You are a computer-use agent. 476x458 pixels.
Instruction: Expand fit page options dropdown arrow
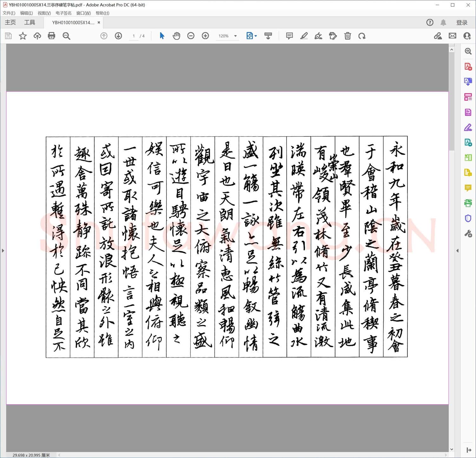pos(256,36)
